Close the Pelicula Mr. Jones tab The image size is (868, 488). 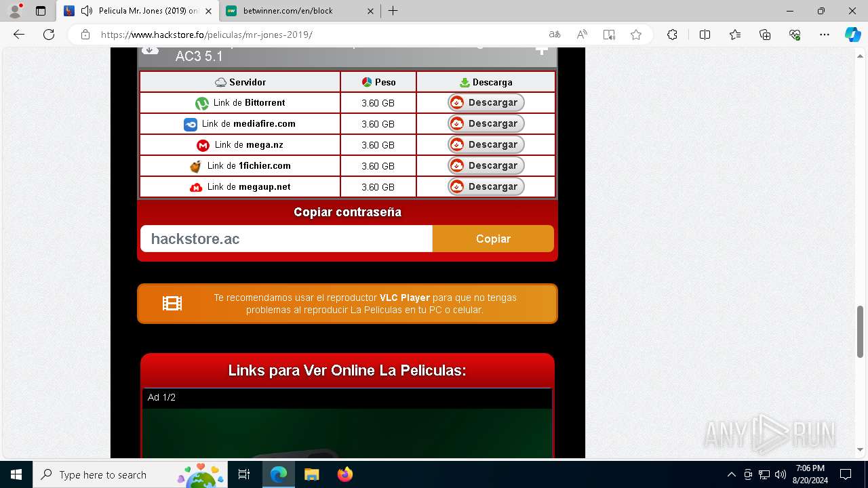tap(208, 11)
